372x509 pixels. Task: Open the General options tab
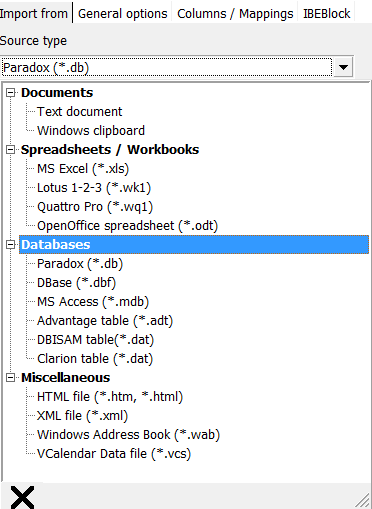tap(122, 14)
